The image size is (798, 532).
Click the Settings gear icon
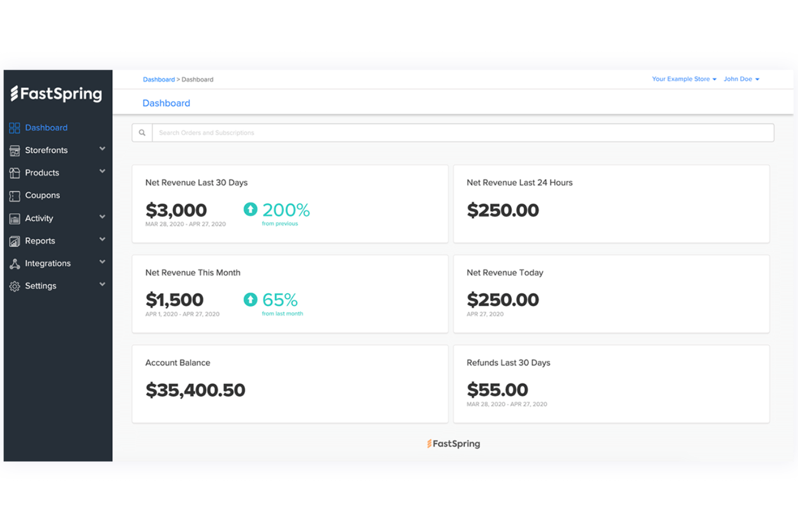click(15, 286)
